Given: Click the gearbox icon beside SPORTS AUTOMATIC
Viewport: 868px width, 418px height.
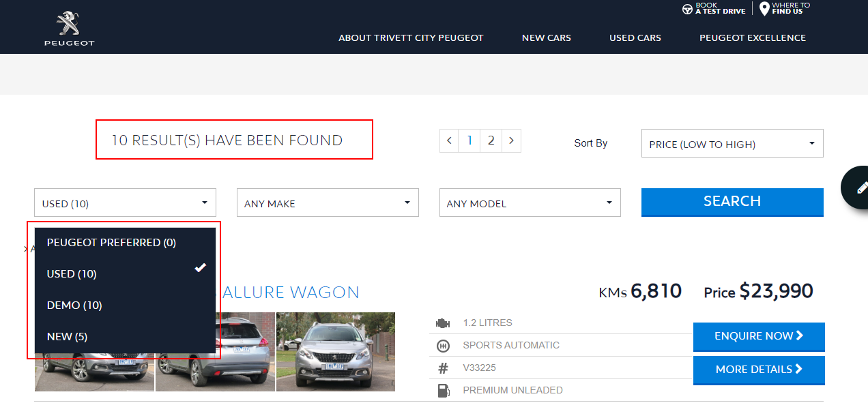Looking at the screenshot, I should (x=443, y=344).
